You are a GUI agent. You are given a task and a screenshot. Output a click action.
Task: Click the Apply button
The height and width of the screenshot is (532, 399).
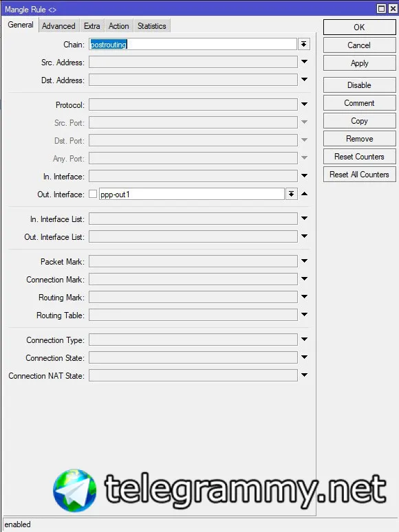tap(359, 63)
